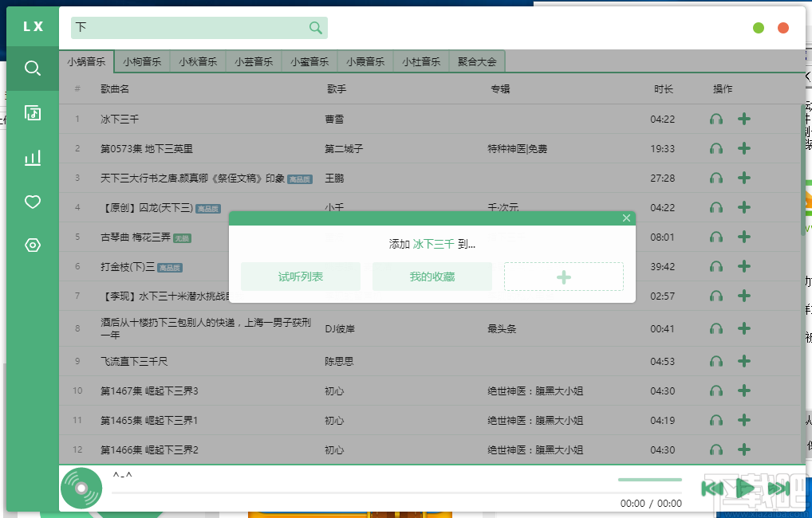Switch to the 小枸音乐 tab
This screenshot has width=812, height=518.
141,60
